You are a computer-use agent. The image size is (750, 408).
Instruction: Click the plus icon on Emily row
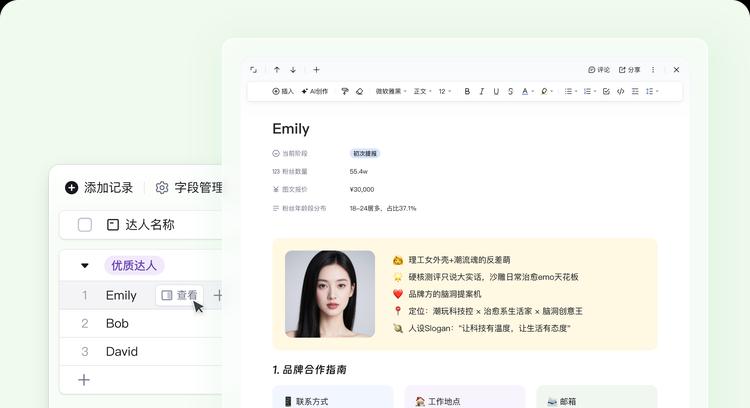[x=218, y=296]
